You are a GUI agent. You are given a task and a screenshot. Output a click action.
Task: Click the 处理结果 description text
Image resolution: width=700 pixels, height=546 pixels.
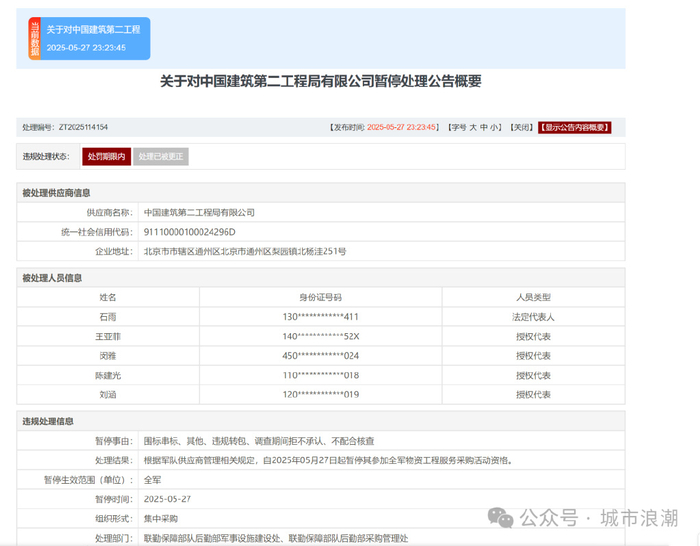(328, 460)
